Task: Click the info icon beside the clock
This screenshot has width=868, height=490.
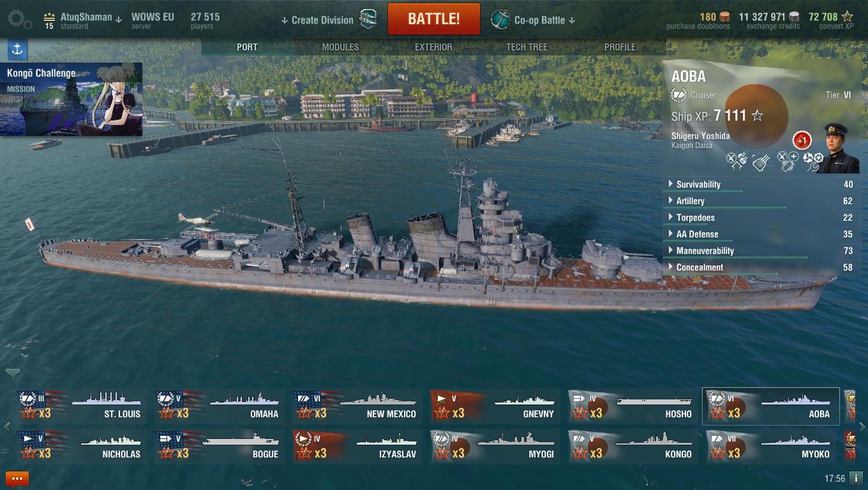Action: coord(857,479)
